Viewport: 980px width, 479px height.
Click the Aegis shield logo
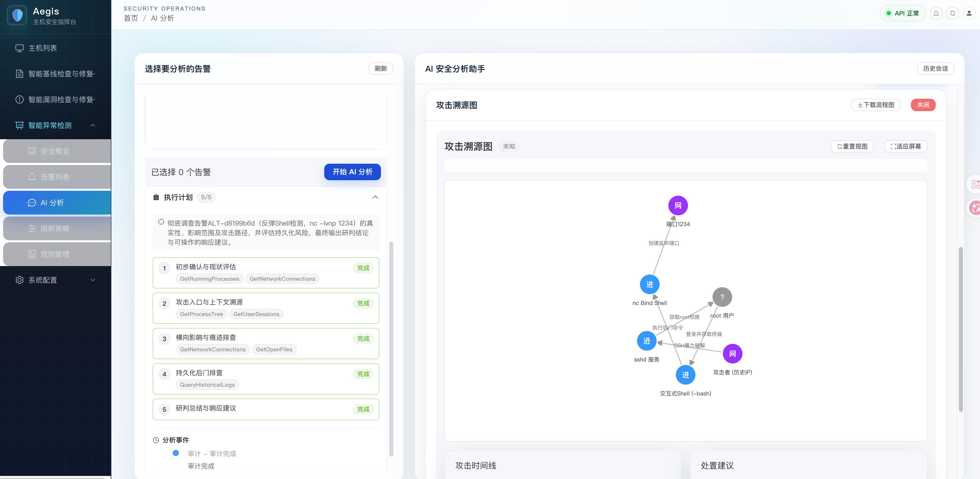pos(17,15)
